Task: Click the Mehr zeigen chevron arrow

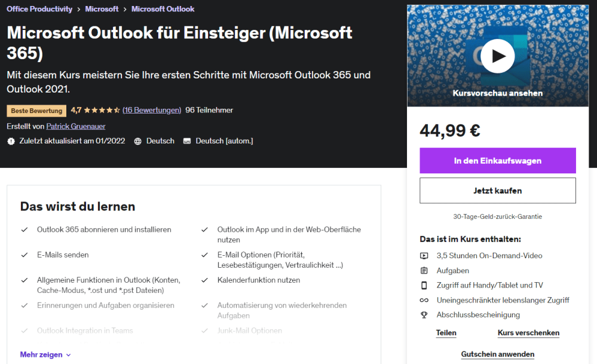Action: point(68,355)
